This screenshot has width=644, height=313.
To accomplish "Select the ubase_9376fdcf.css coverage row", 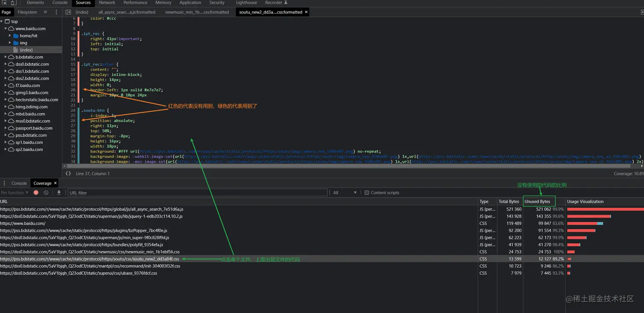I will point(322,273).
